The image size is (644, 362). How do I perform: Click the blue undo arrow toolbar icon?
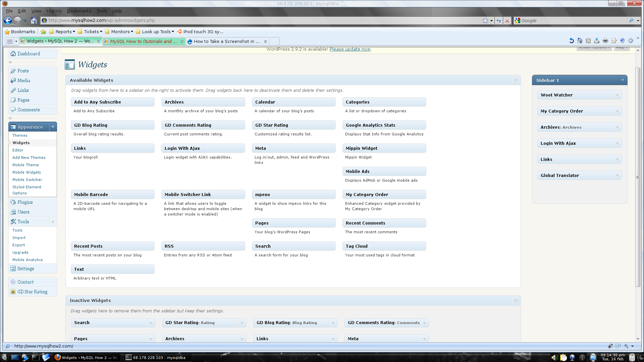coord(572,41)
